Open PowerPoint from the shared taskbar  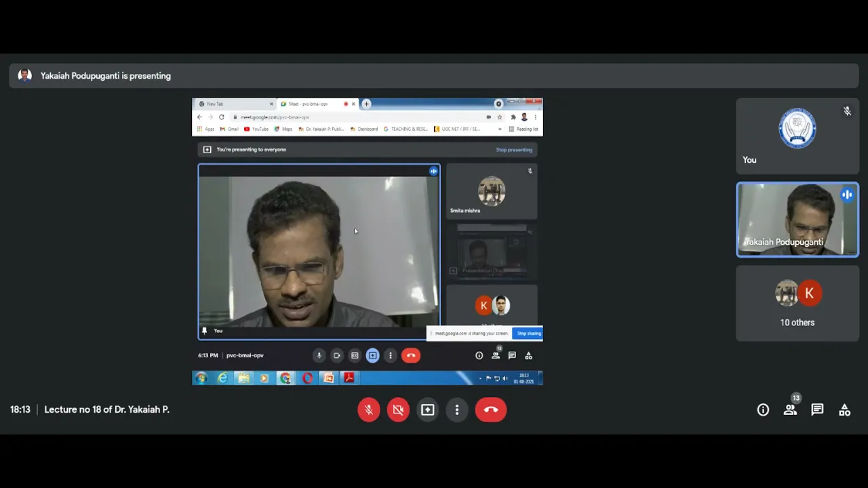click(328, 378)
